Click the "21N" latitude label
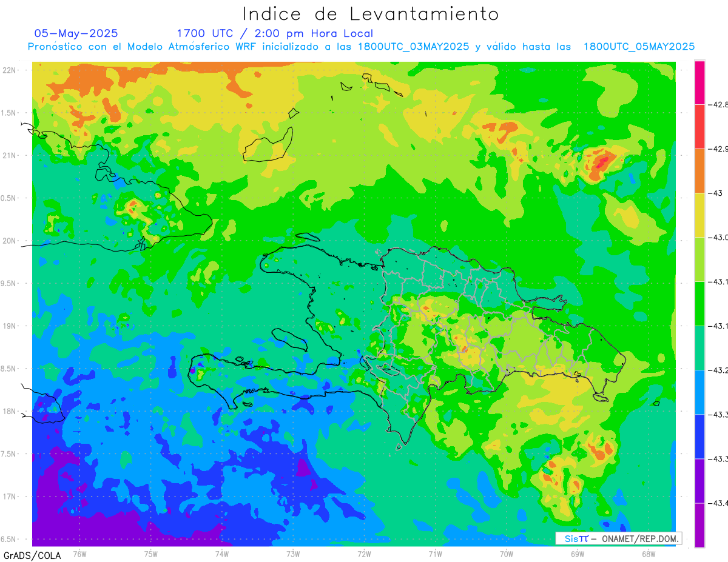Viewport: 728px width, 562px height. [10, 155]
